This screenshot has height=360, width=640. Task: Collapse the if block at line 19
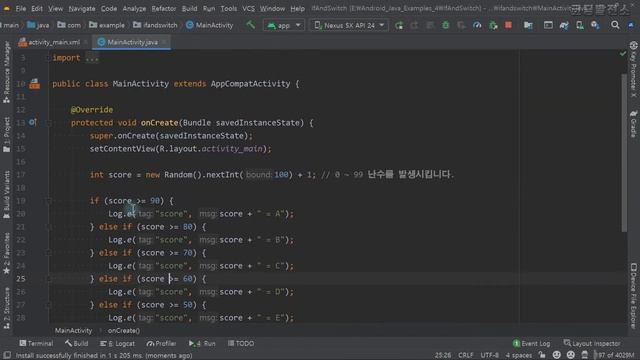49,201
